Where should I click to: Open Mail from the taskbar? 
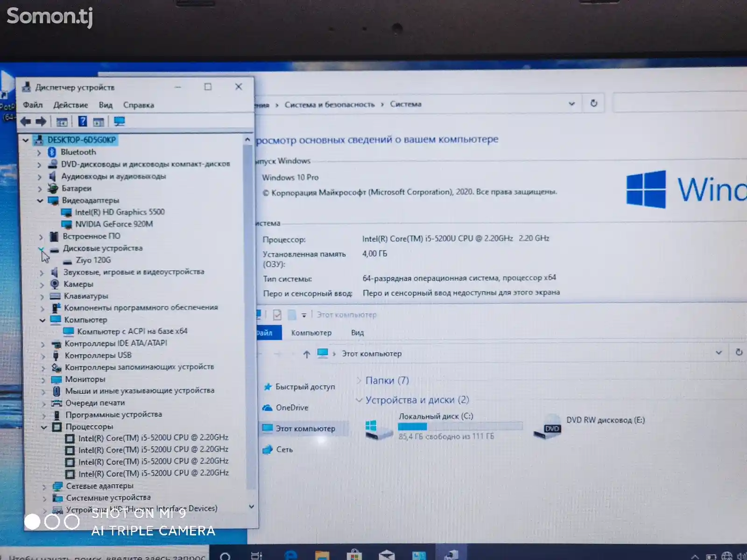pyautogui.click(x=387, y=555)
